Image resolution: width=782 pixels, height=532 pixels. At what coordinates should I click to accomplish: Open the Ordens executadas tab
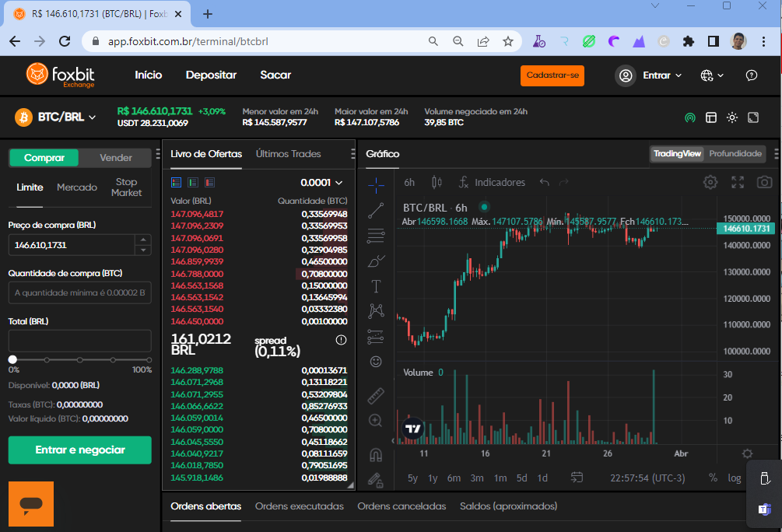coord(300,506)
